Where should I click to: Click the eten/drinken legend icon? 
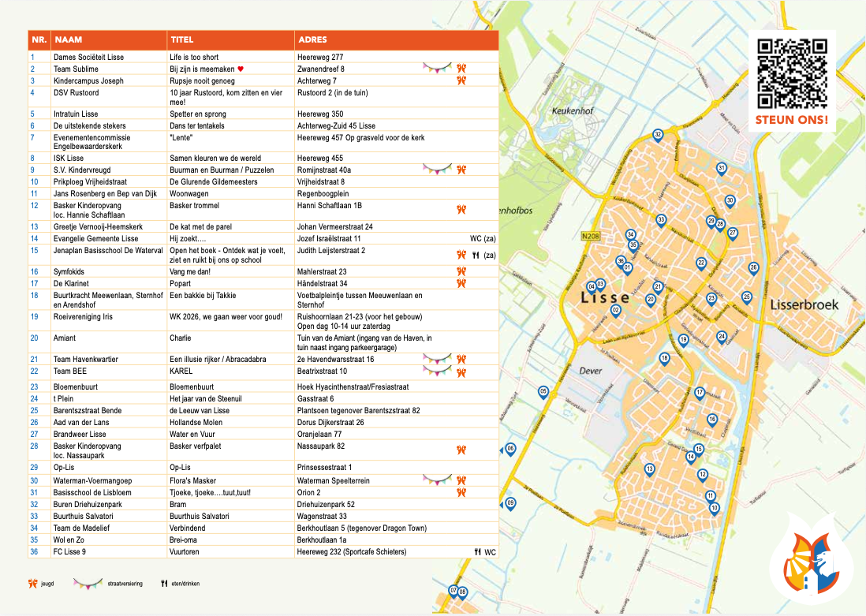point(164,584)
